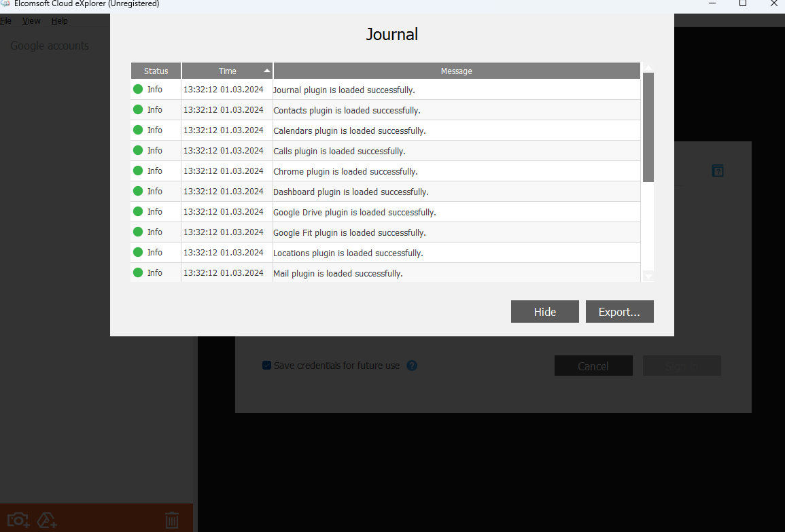Click the scroll up arrow in Journal

[648, 67]
